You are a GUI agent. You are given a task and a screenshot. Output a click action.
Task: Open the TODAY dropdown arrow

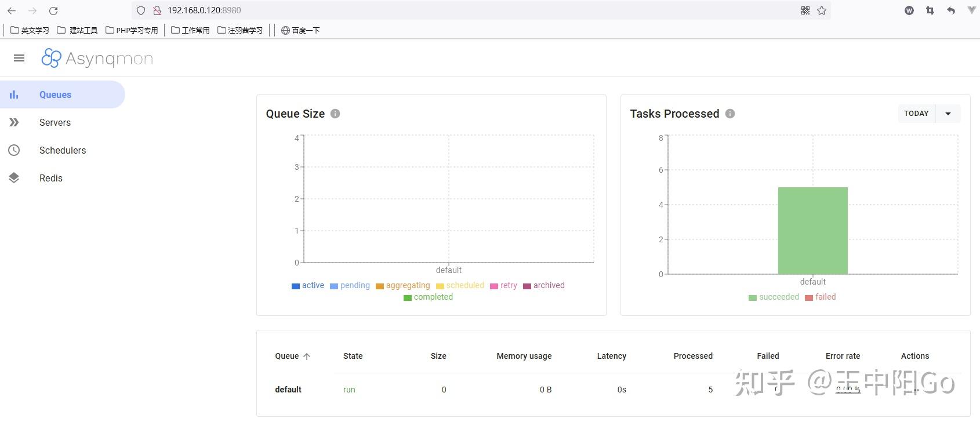948,114
